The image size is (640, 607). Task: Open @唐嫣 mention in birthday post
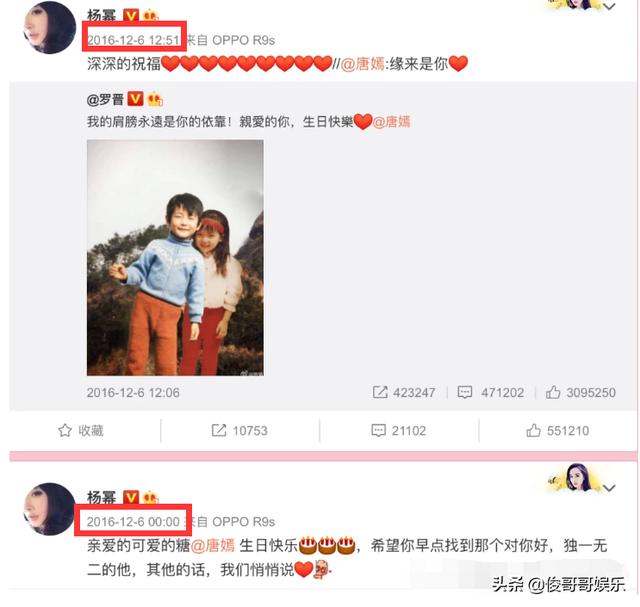[x=212, y=545]
